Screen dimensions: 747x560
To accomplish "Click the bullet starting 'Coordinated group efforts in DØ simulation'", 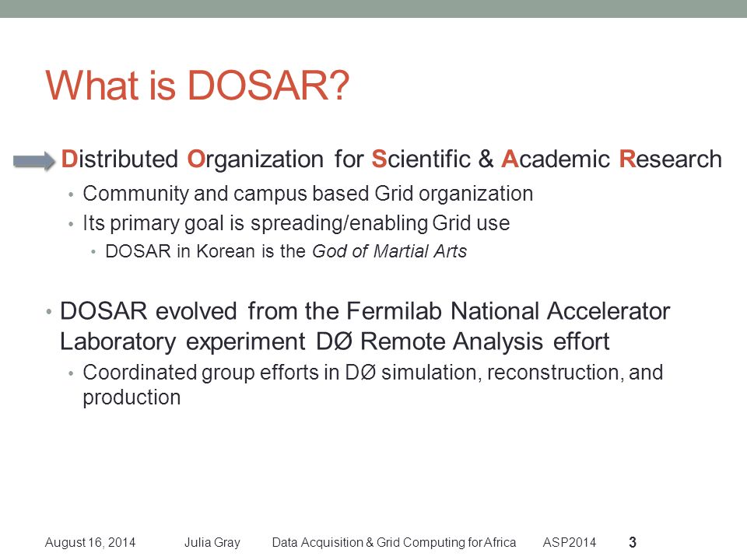I will pyautogui.click(x=373, y=385).
